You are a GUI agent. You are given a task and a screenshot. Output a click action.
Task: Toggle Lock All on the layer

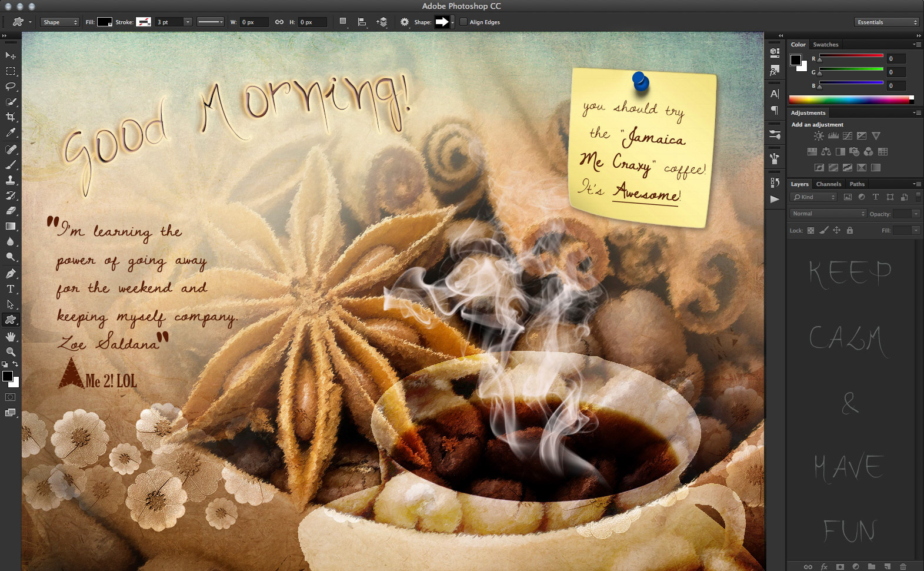[849, 230]
